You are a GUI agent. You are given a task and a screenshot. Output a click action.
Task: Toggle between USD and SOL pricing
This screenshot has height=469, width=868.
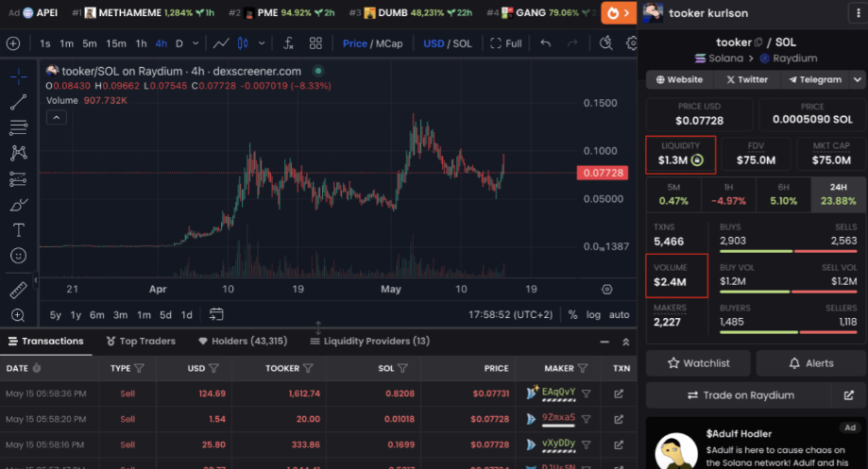pyautogui.click(x=448, y=43)
